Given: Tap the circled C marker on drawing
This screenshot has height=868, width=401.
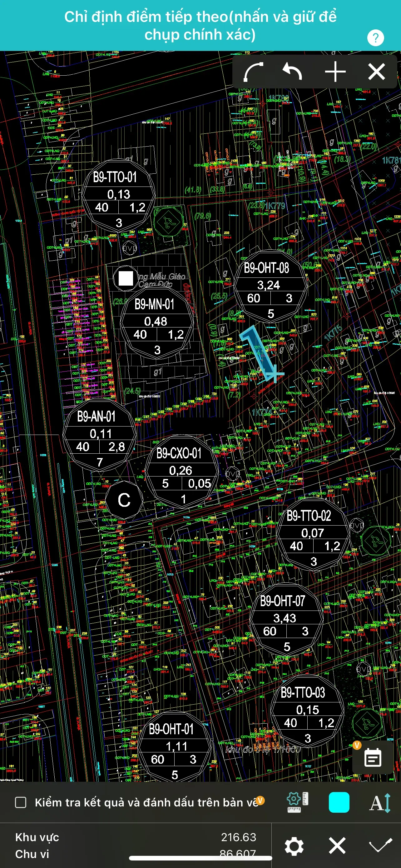Looking at the screenshot, I should point(124,500).
